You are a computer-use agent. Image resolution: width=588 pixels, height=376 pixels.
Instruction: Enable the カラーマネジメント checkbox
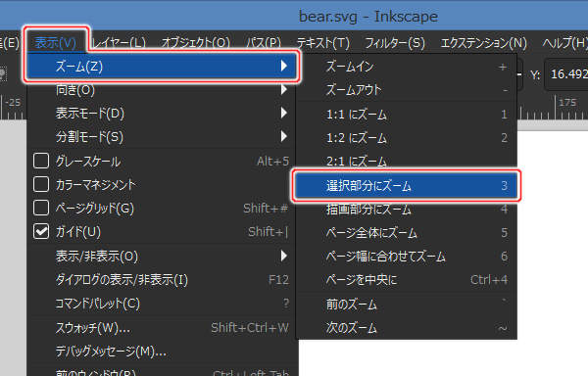pos(41,184)
